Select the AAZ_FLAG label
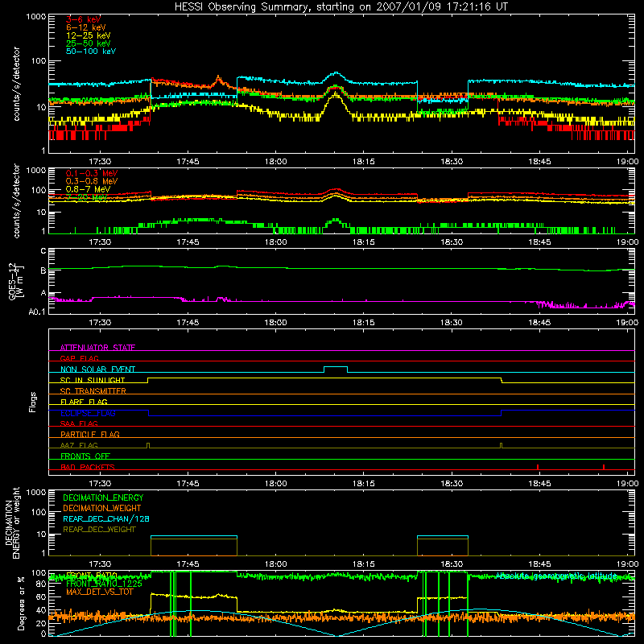Viewport: 644px width, 644px height. (x=79, y=445)
